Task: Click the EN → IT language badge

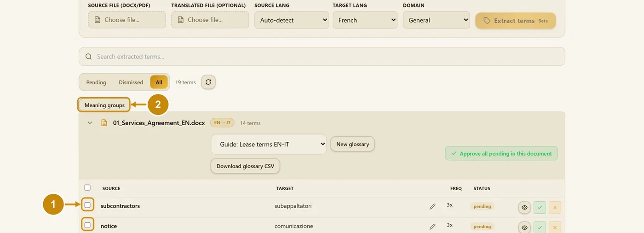Action: pyautogui.click(x=222, y=123)
